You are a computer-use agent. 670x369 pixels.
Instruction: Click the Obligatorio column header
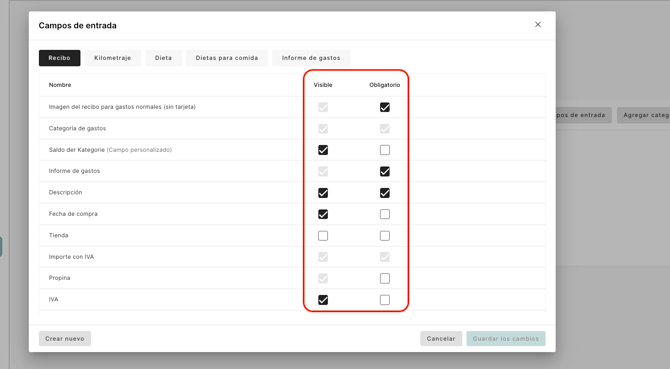385,85
